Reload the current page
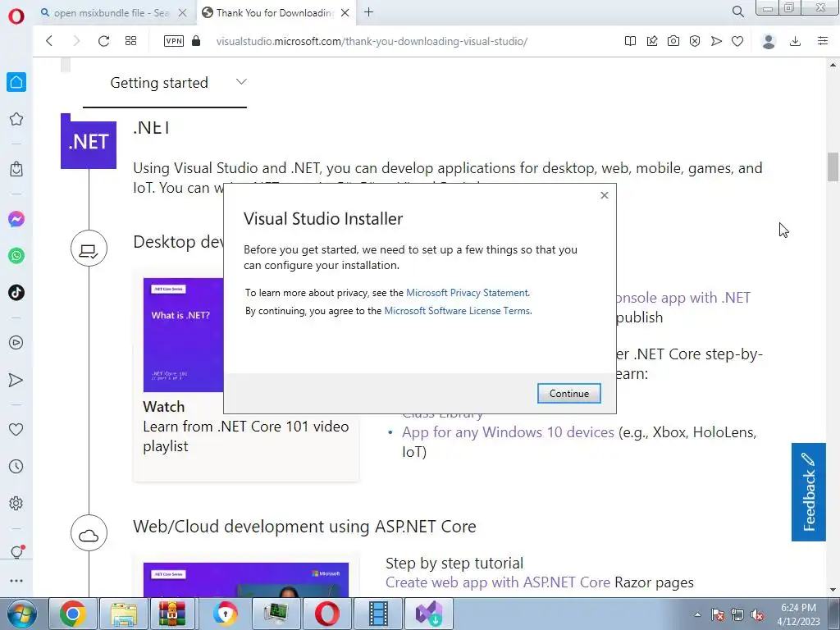The width and height of the screenshot is (840, 630). (x=103, y=41)
